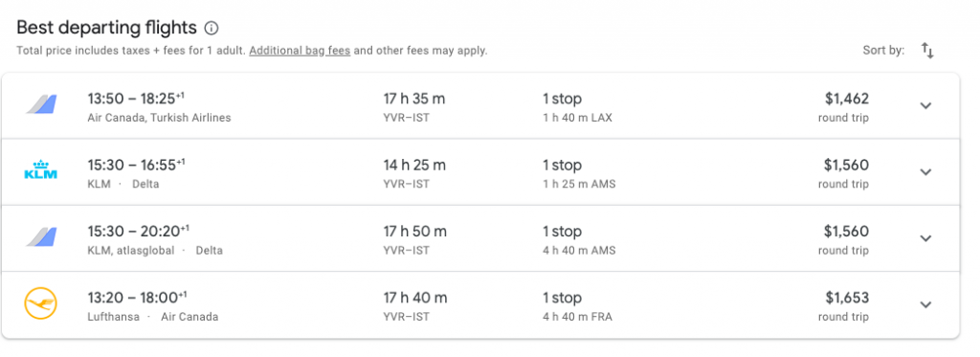Click the $1,560 price on the atlasglobal flight

click(x=846, y=232)
